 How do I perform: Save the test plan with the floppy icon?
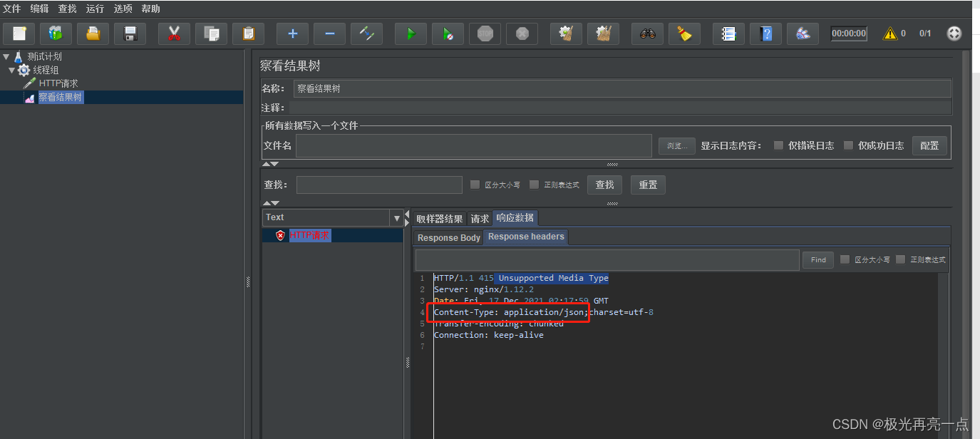130,33
